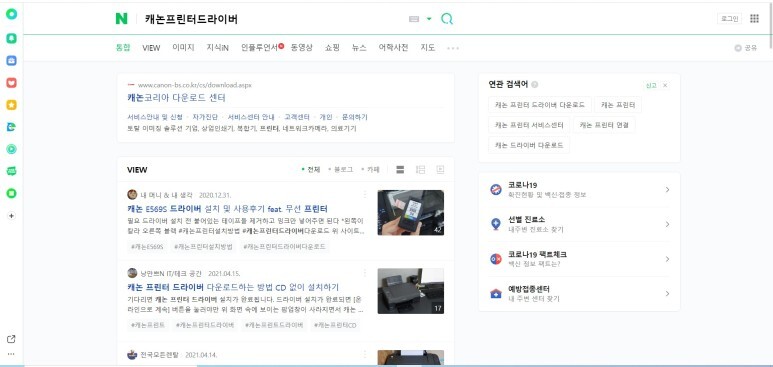Open the 서비스센터 안내 sublink
This screenshot has height=367, width=773.
(251, 117)
